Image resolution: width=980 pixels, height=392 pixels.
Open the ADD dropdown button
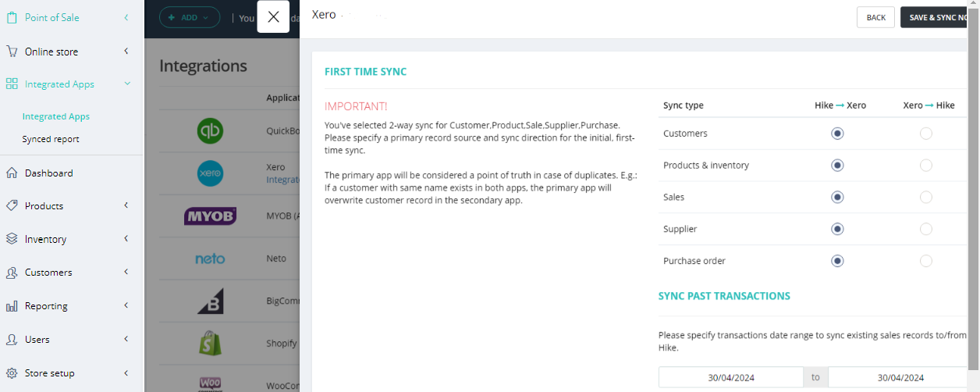(x=190, y=17)
